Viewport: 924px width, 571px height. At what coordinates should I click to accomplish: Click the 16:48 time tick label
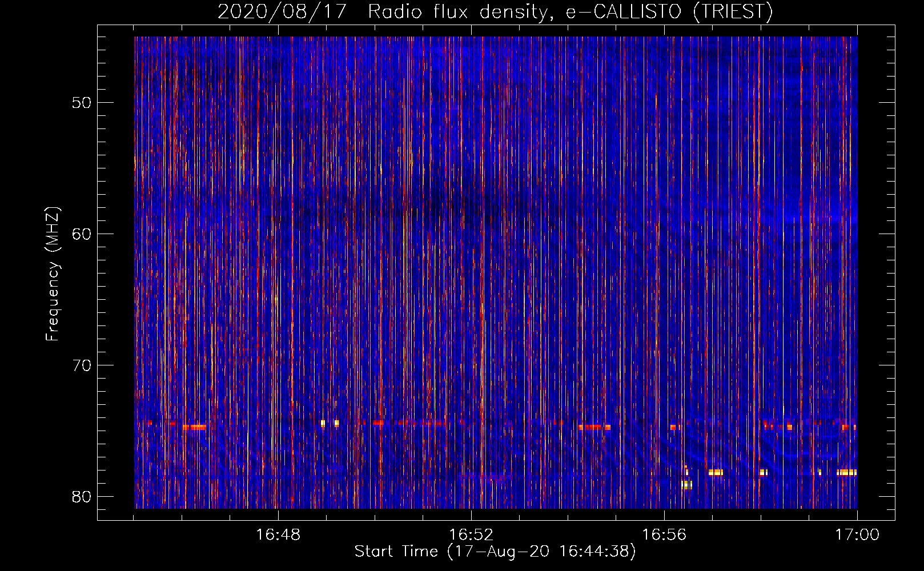pyautogui.click(x=278, y=534)
